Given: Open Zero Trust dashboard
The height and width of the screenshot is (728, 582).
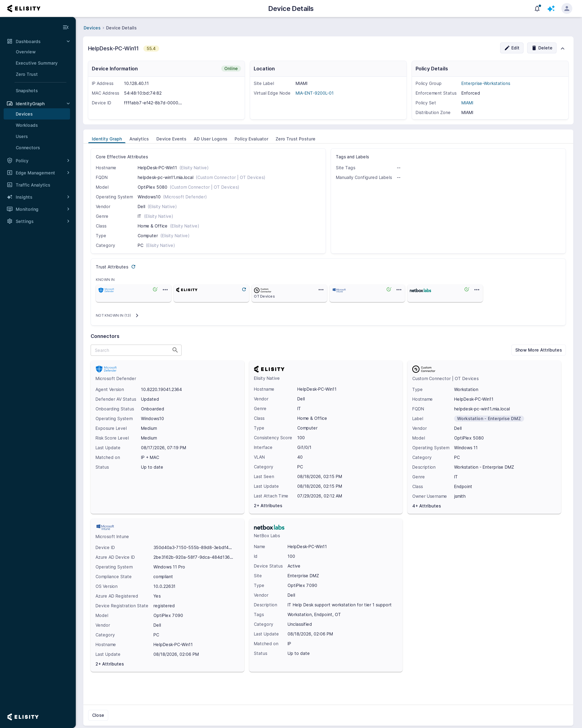Looking at the screenshot, I should [x=37, y=74].
